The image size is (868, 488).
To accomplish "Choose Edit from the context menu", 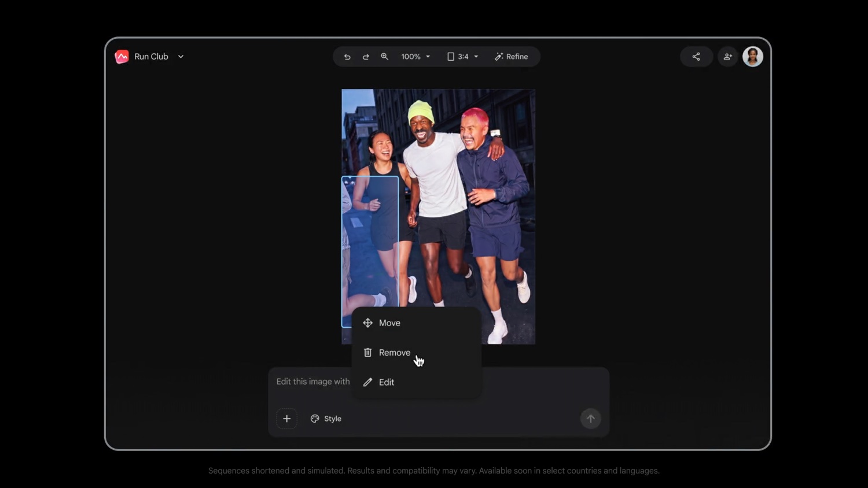I will point(417,382).
